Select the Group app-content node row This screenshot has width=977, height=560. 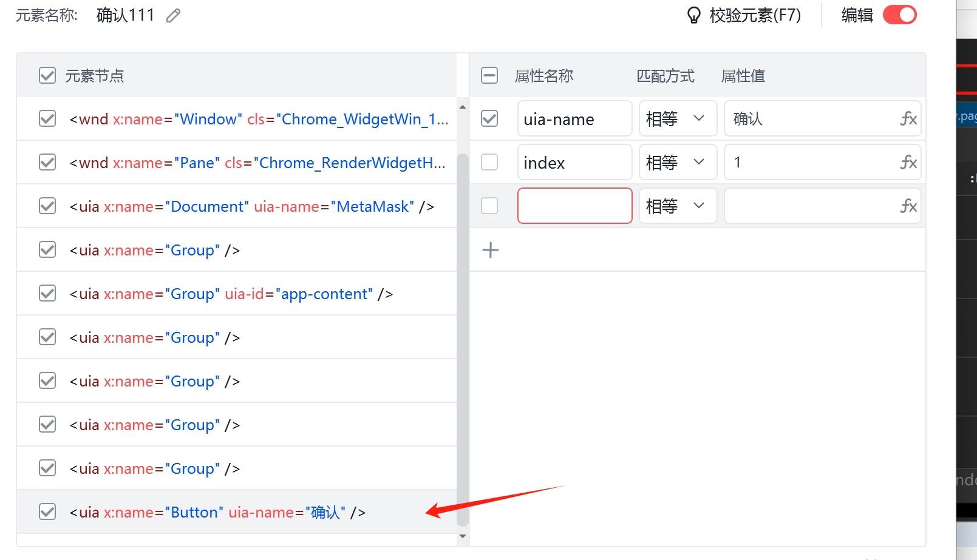pos(237,294)
